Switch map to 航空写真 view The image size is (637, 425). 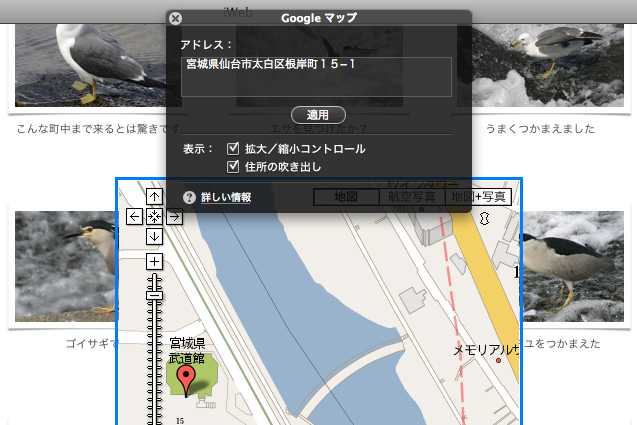tap(412, 197)
